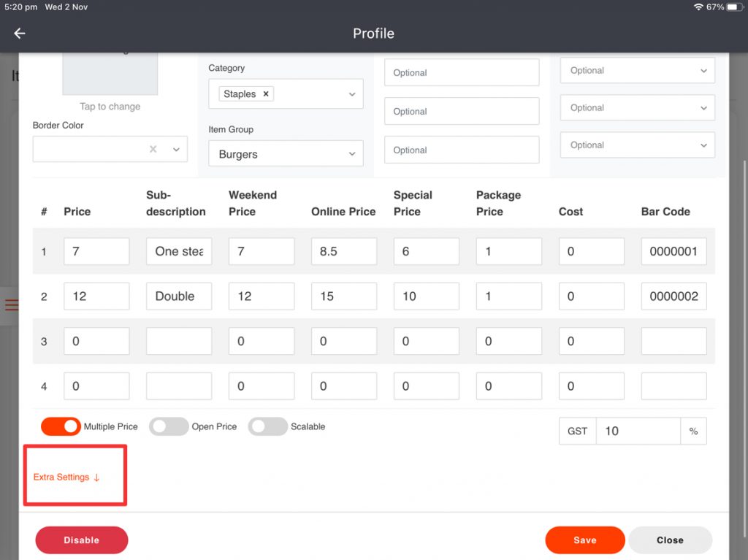This screenshot has width=748, height=560.
Task: Check the battery status icon
Action: pos(733,7)
